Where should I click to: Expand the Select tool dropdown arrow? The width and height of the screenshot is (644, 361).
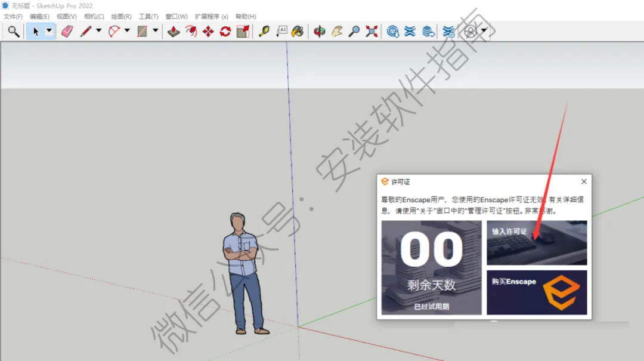pyautogui.click(x=49, y=31)
